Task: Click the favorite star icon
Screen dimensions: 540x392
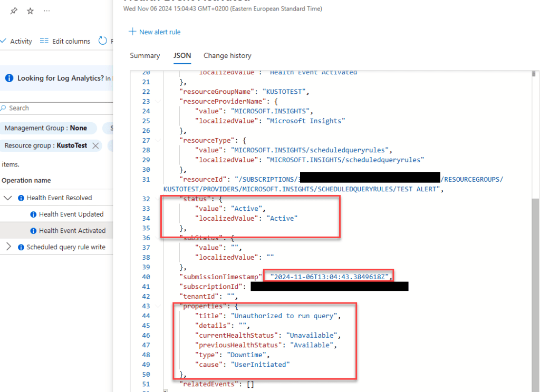Action: point(30,11)
